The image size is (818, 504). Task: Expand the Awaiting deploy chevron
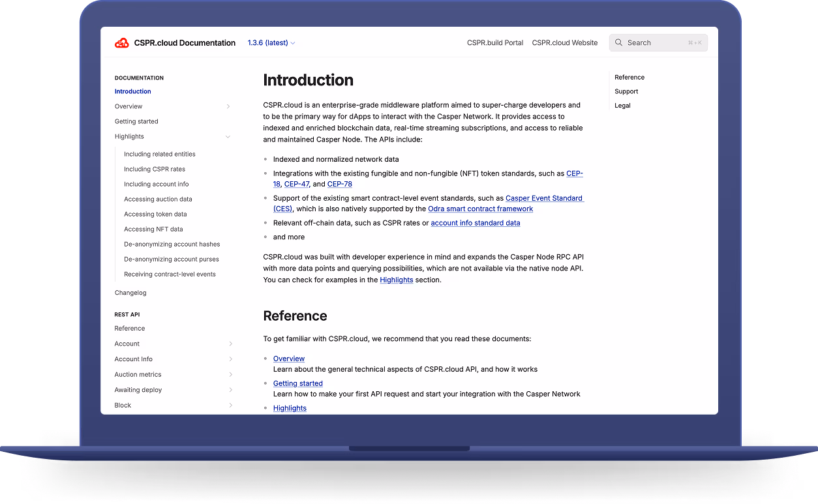tap(231, 390)
